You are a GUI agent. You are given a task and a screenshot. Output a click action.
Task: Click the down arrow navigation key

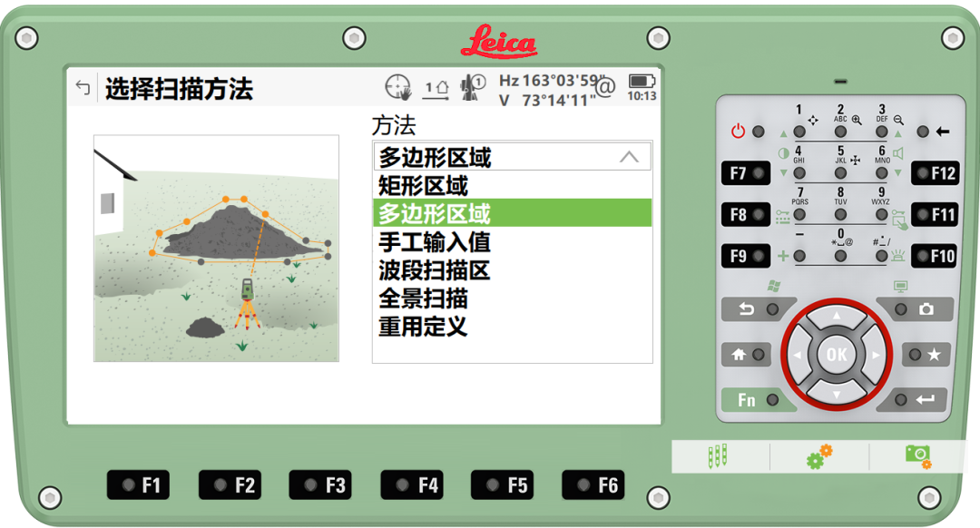point(837,394)
